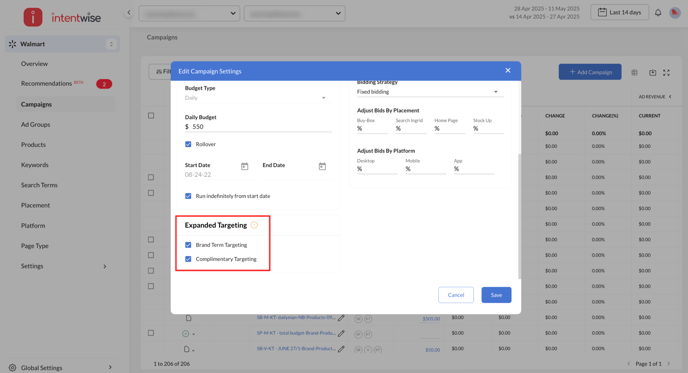Tick the checkbox in the SP-M-KT total budget row
This screenshot has height=373, width=688.
click(151, 333)
